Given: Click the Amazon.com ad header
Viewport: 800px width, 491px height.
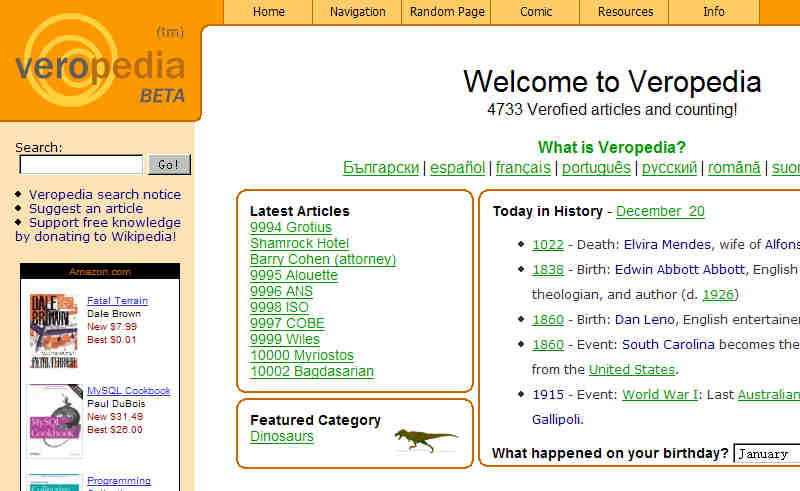Looking at the screenshot, I should [x=100, y=272].
